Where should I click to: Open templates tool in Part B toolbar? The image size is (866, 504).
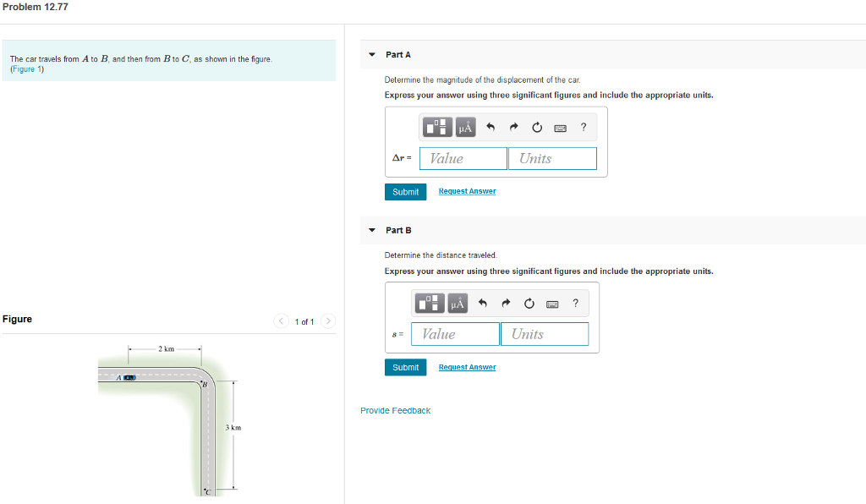[429, 303]
